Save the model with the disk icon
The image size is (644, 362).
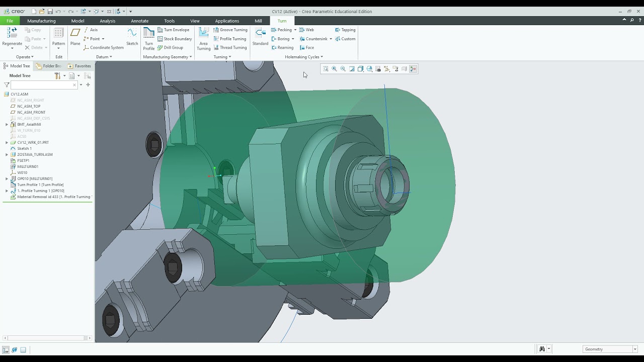(50, 11)
